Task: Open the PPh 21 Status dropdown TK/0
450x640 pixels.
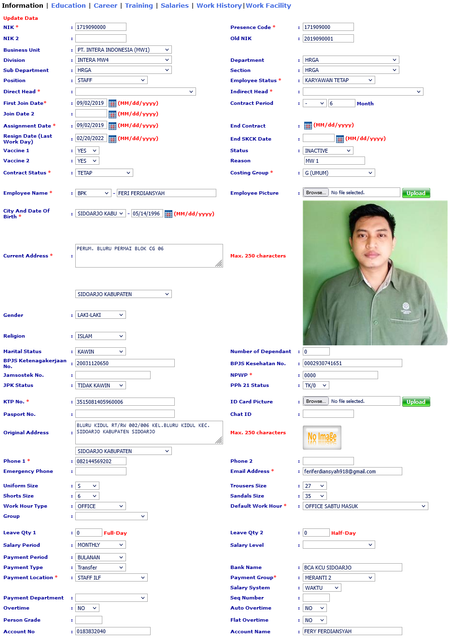Action: coord(316,385)
